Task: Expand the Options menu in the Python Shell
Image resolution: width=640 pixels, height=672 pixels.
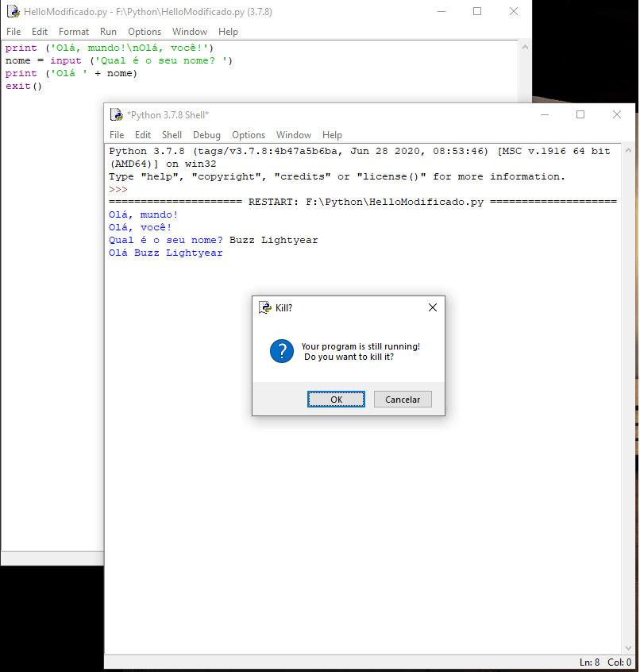Action: pos(249,135)
